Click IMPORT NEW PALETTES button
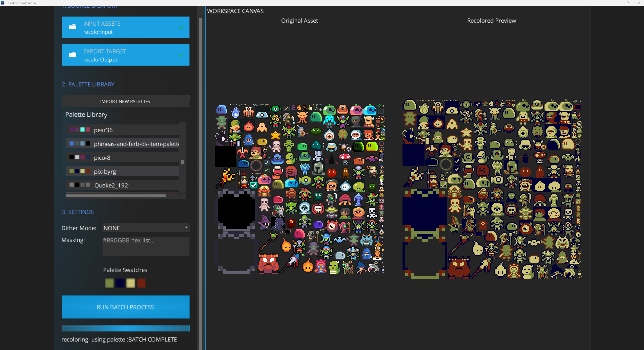Image resolution: width=644 pixels, height=350 pixels. (x=125, y=101)
